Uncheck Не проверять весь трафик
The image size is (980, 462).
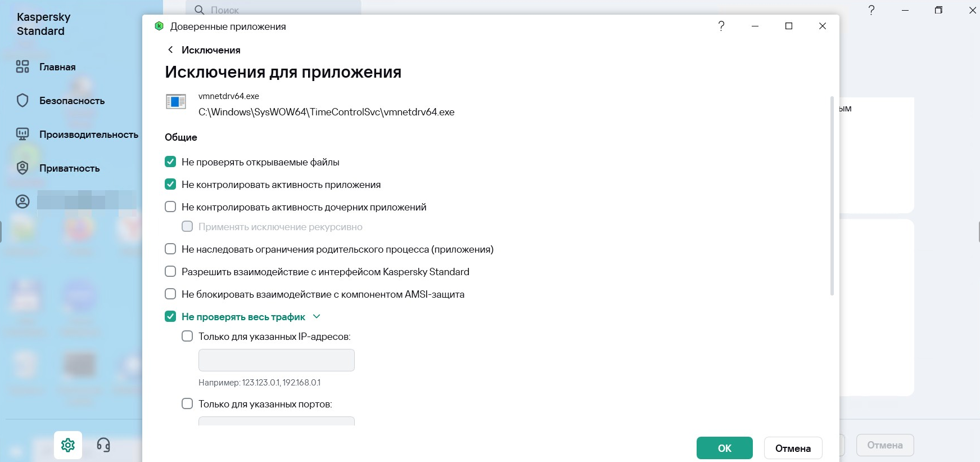tap(170, 316)
